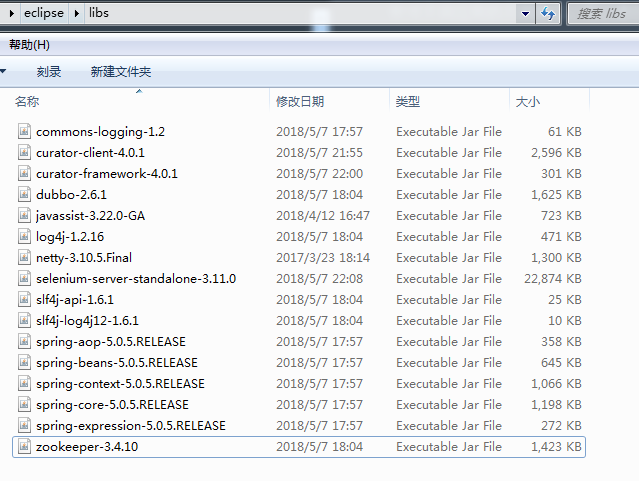
Task: Sort files by the 大小 column header
Action: tap(528, 101)
